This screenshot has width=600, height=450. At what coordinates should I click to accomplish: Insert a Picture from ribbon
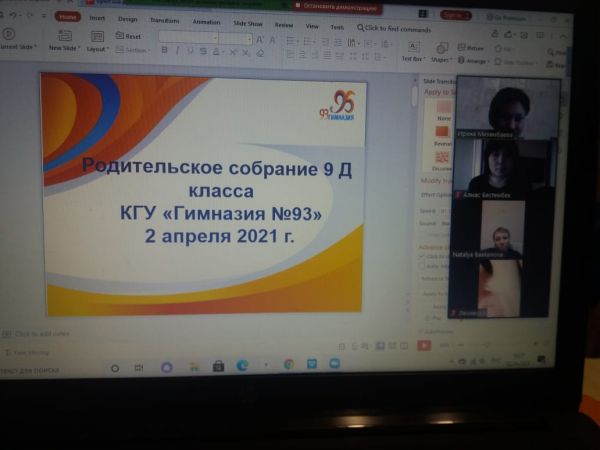pyautogui.click(x=474, y=45)
